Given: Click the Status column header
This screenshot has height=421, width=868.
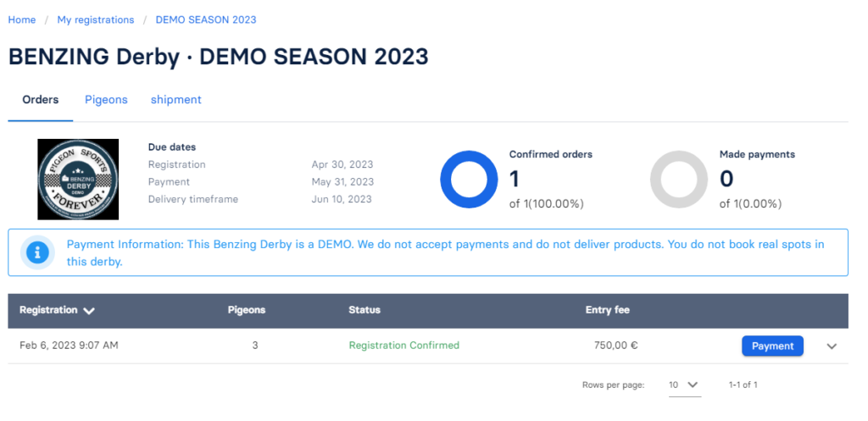Looking at the screenshot, I should (364, 310).
